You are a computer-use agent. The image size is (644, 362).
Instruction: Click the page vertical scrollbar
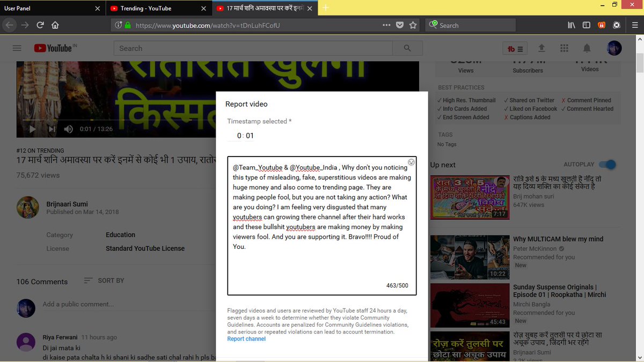pyautogui.click(x=640, y=63)
